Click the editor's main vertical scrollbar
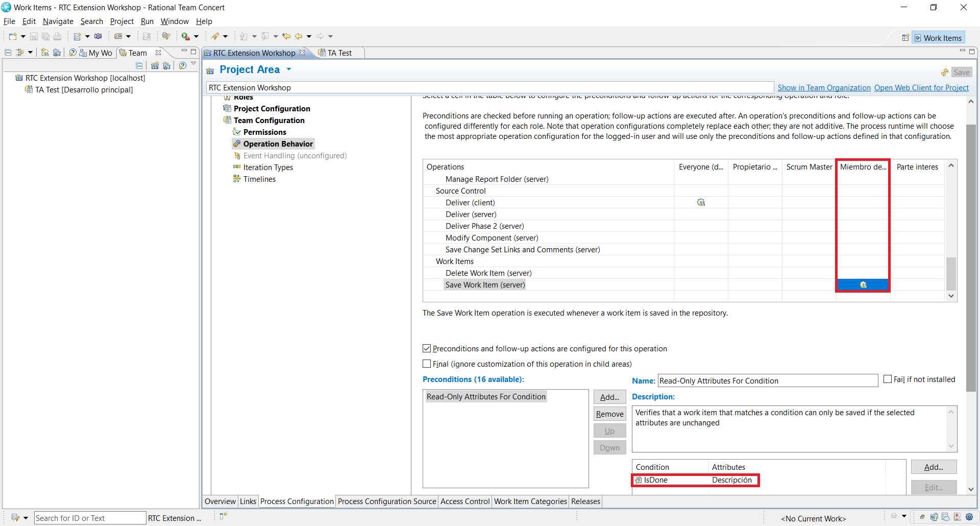980x526 pixels. (x=971, y=258)
